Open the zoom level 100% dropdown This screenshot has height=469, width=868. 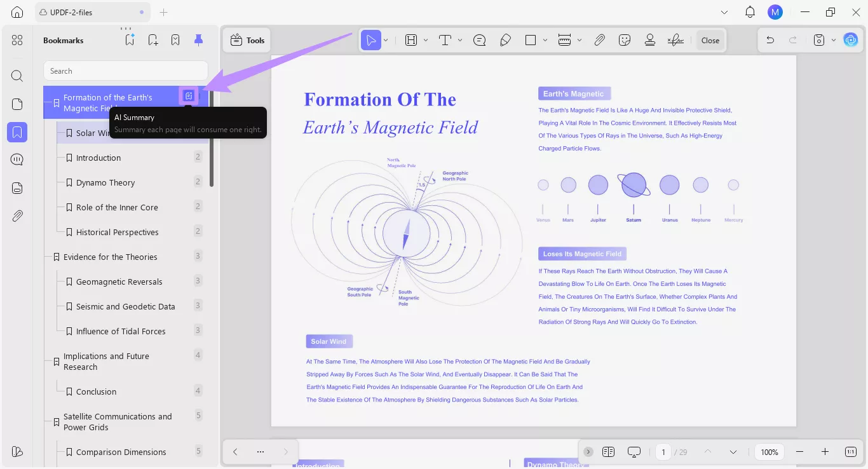pyautogui.click(x=770, y=452)
